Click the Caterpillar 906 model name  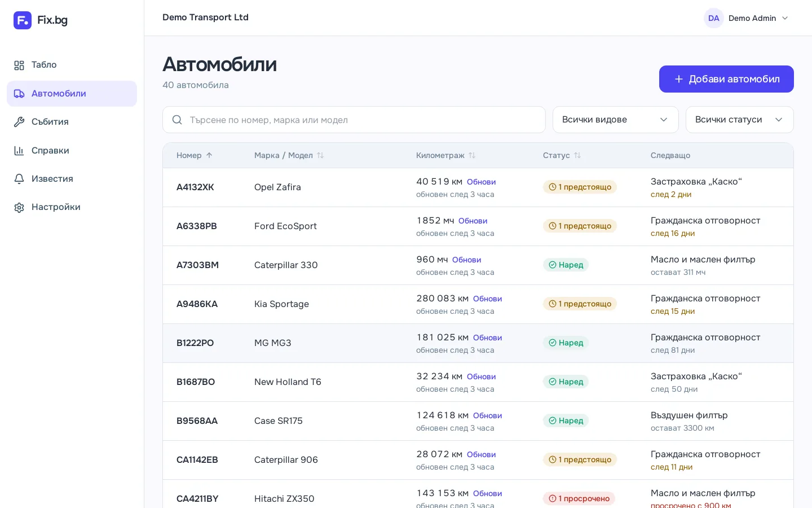pos(286,460)
